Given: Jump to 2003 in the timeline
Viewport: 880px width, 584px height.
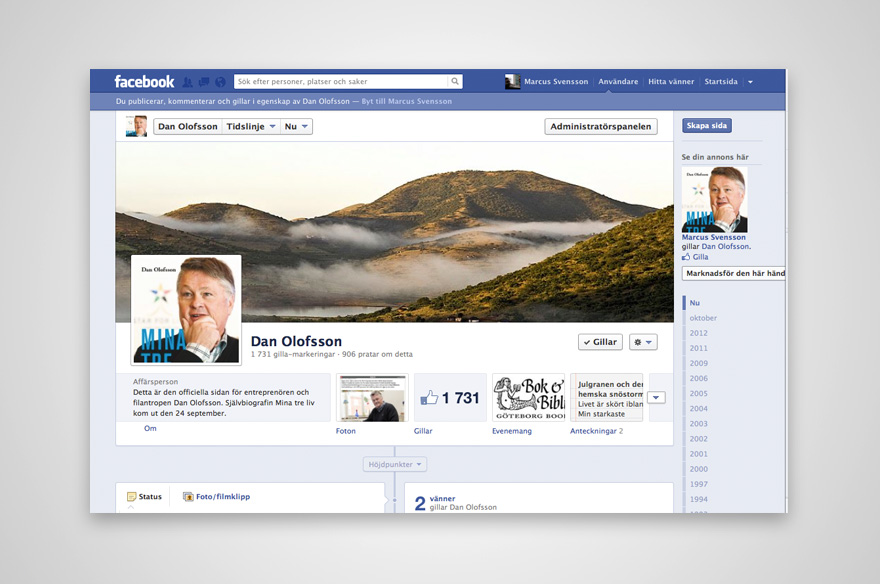Looking at the screenshot, I should tap(699, 424).
